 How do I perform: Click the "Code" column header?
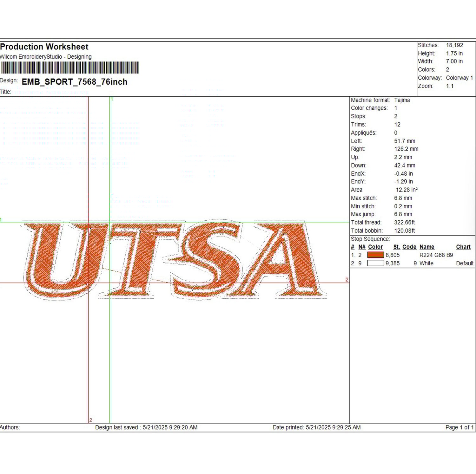pyautogui.click(x=409, y=247)
